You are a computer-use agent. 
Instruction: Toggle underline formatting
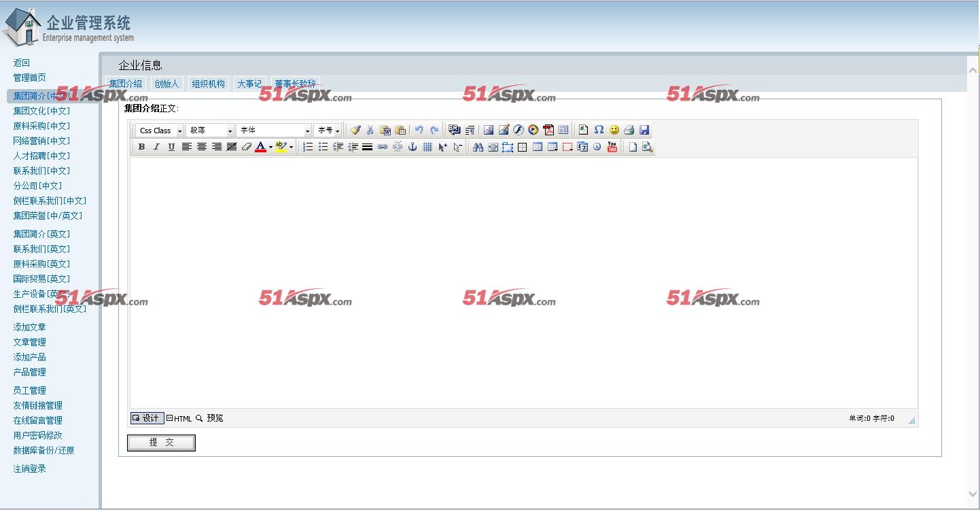tap(171, 147)
